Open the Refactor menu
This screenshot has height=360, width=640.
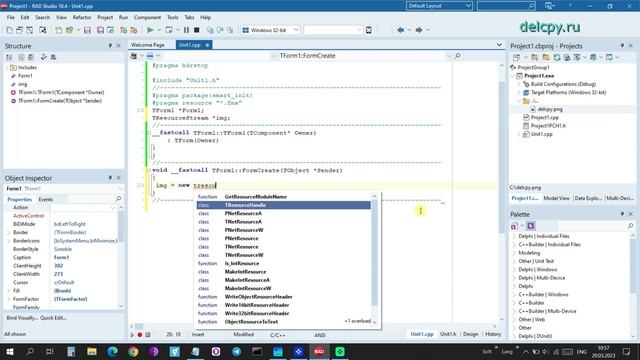pyautogui.click(x=82, y=18)
